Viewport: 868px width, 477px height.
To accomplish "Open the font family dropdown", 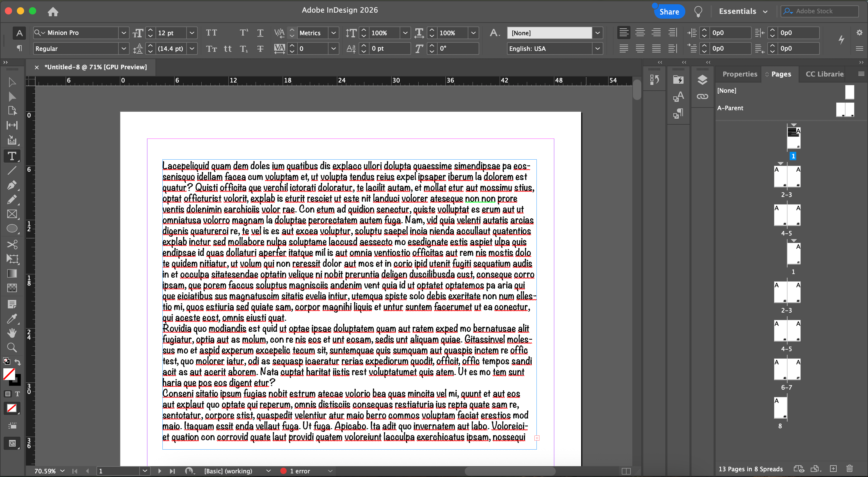I will pyautogui.click(x=123, y=33).
